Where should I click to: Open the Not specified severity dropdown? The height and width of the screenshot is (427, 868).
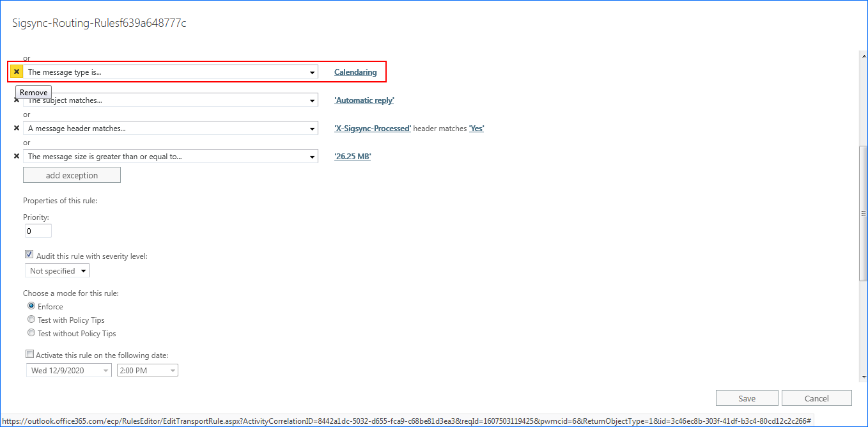point(56,271)
